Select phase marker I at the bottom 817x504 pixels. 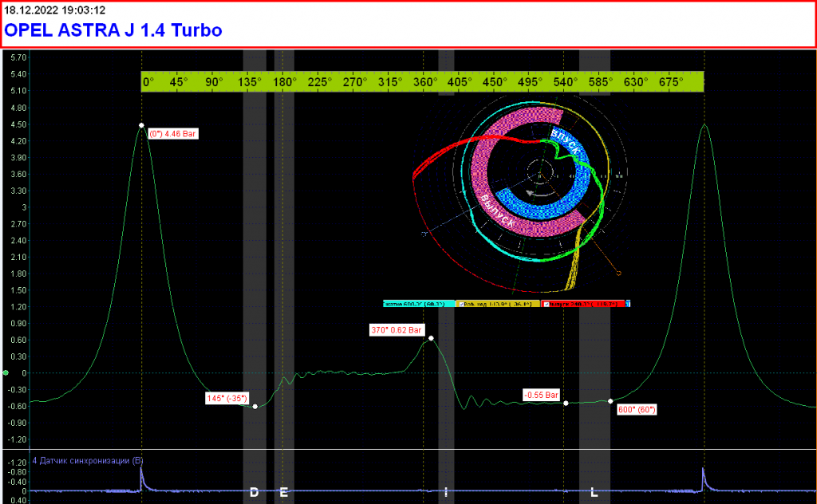click(x=446, y=492)
